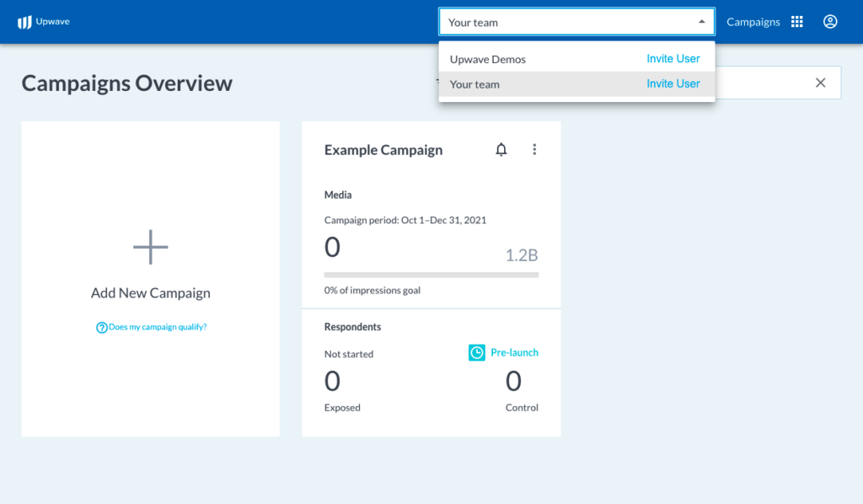Viewport: 863px width, 504px height.
Task: Click the Your team selector field
Action: pyautogui.click(x=576, y=22)
